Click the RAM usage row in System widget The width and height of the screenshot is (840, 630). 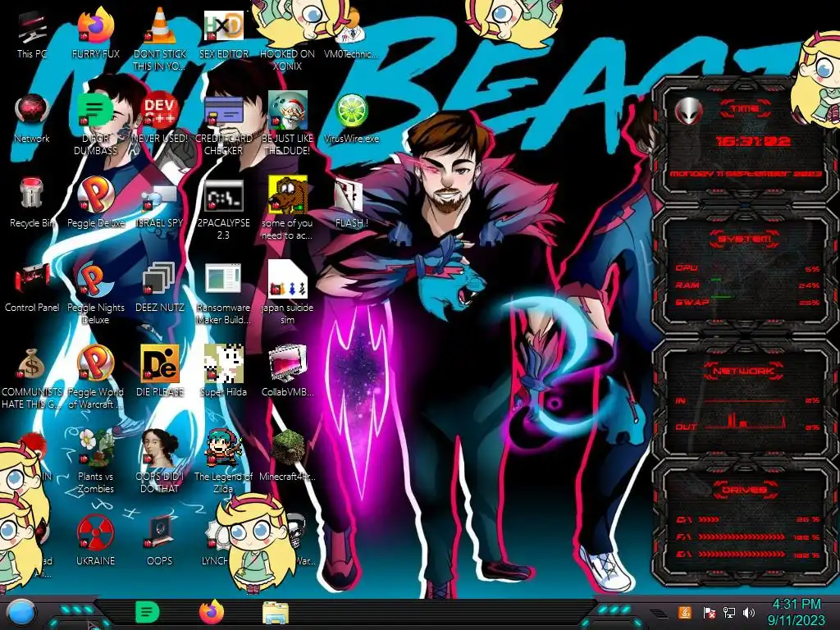(x=747, y=285)
